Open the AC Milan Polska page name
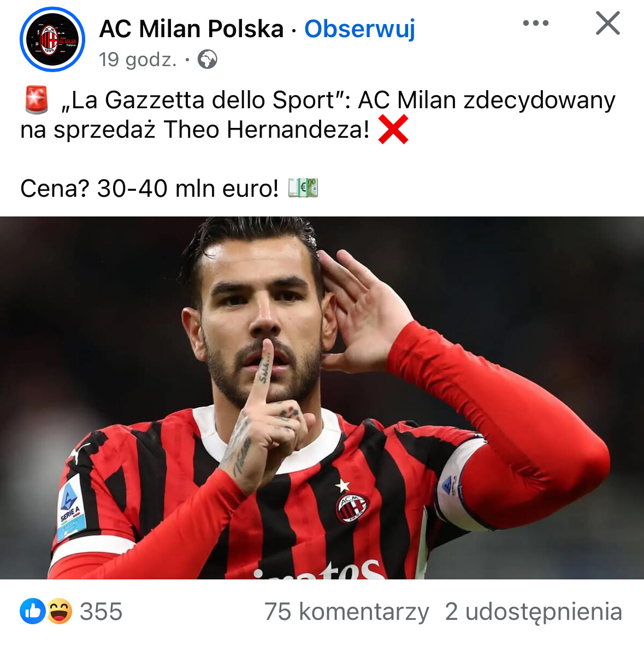 point(191,29)
